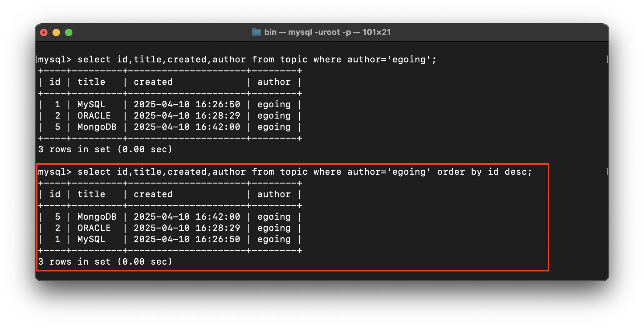
Task: Click the yellow minimize window button
Action: (56, 32)
